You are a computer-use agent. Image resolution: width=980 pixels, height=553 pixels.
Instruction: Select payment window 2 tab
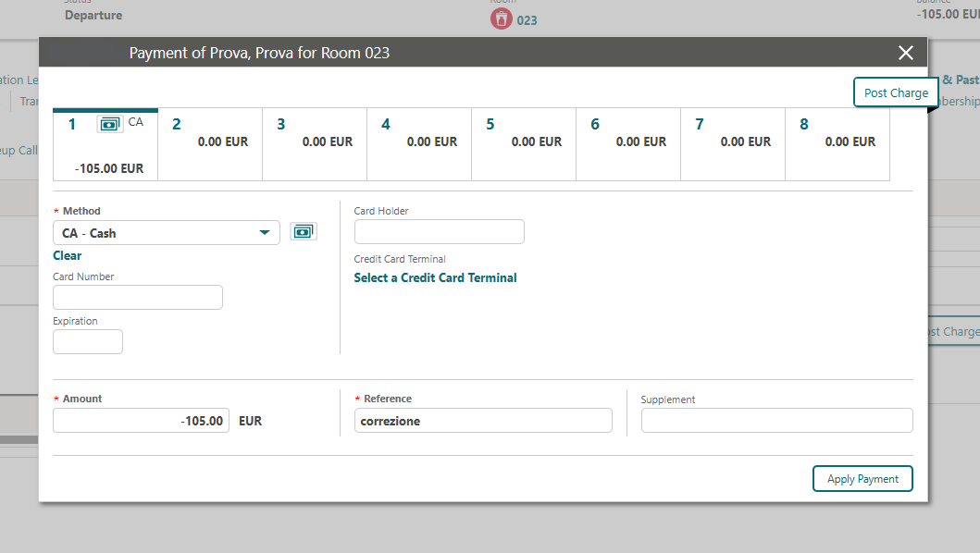(210, 143)
